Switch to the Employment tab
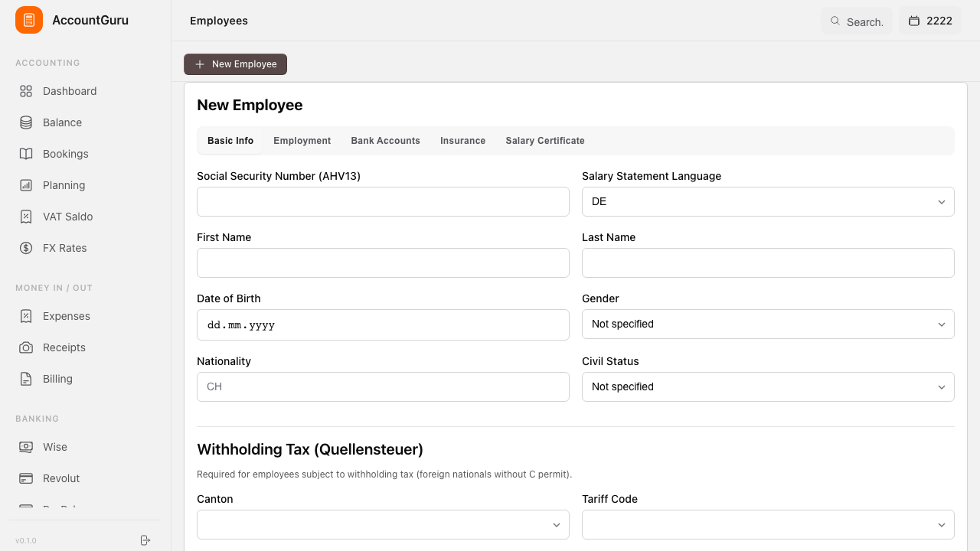 pos(302,141)
